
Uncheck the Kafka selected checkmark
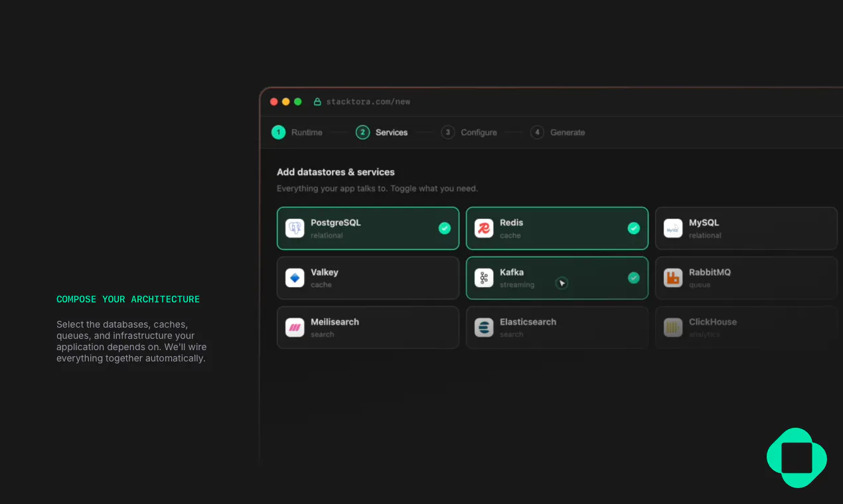tap(634, 278)
